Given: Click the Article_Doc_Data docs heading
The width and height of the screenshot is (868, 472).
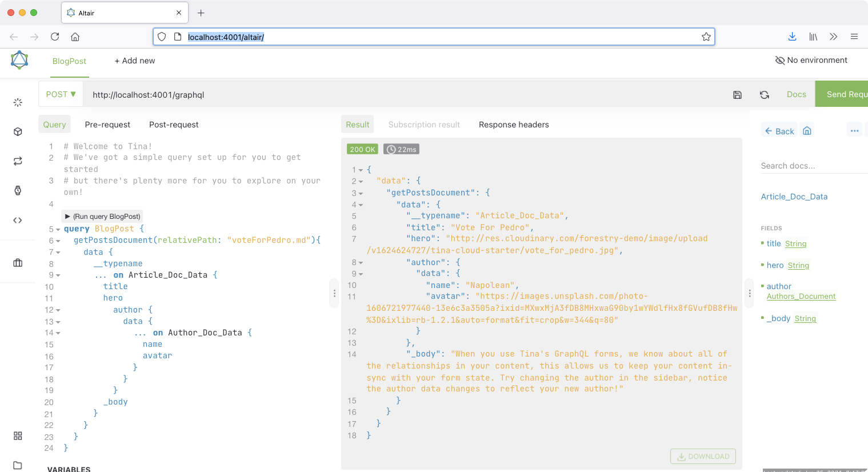Looking at the screenshot, I should (794, 197).
